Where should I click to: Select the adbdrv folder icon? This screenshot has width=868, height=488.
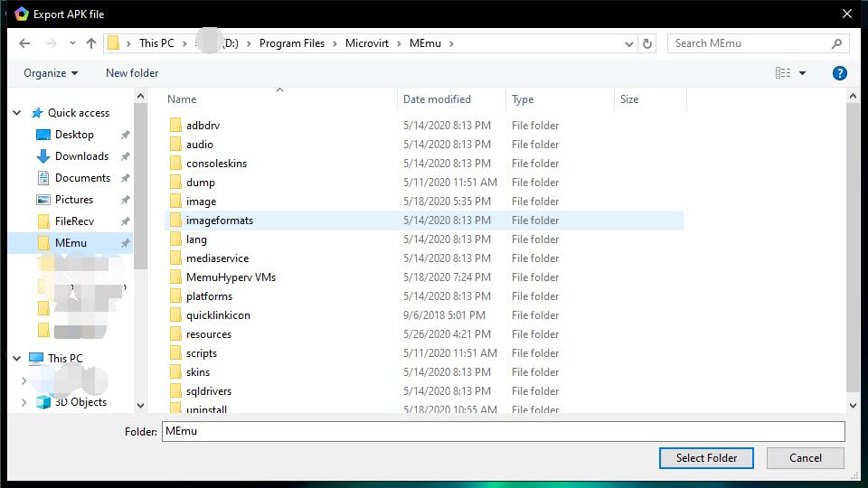pos(176,126)
